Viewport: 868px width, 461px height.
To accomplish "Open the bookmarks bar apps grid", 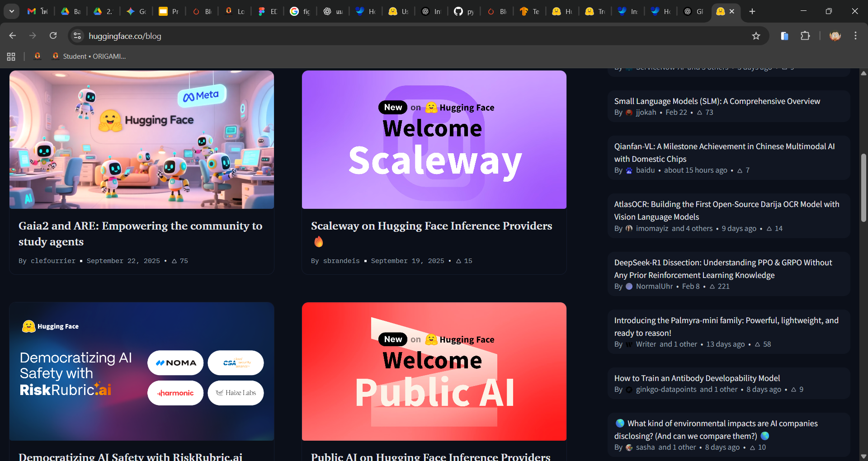I will [x=11, y=56].
